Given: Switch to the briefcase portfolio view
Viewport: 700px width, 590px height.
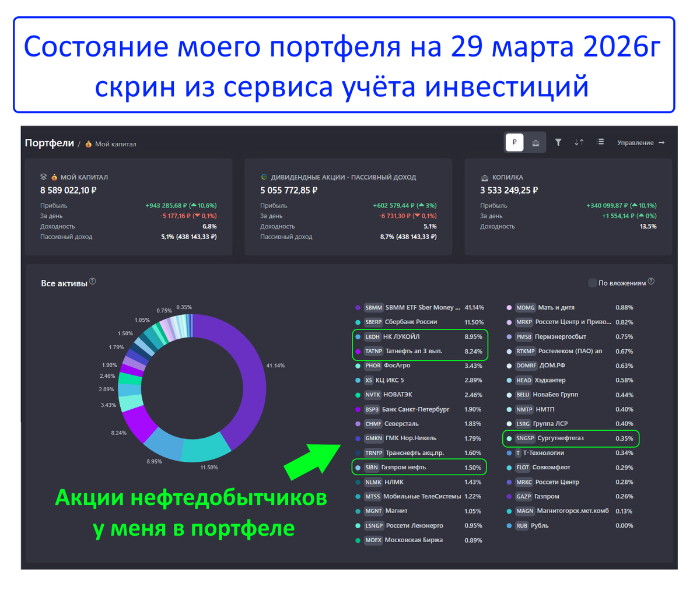Looking at the screenshot, I should (535, 142).
